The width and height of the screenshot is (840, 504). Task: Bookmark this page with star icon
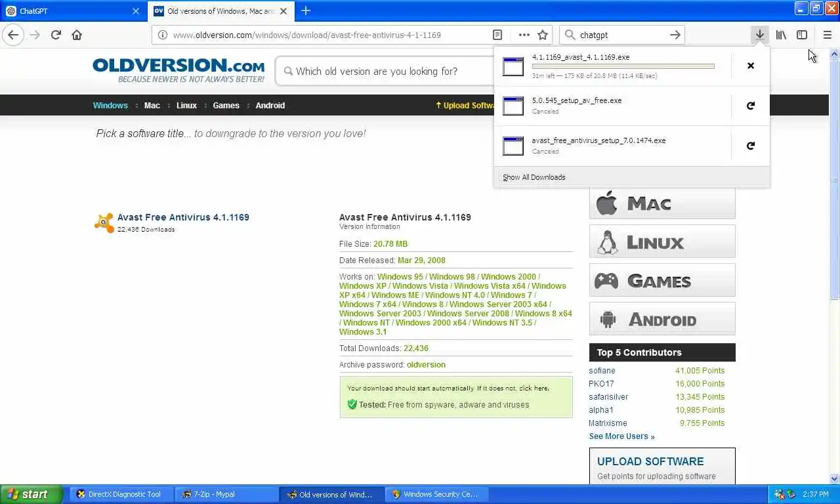tap(543, 35)
